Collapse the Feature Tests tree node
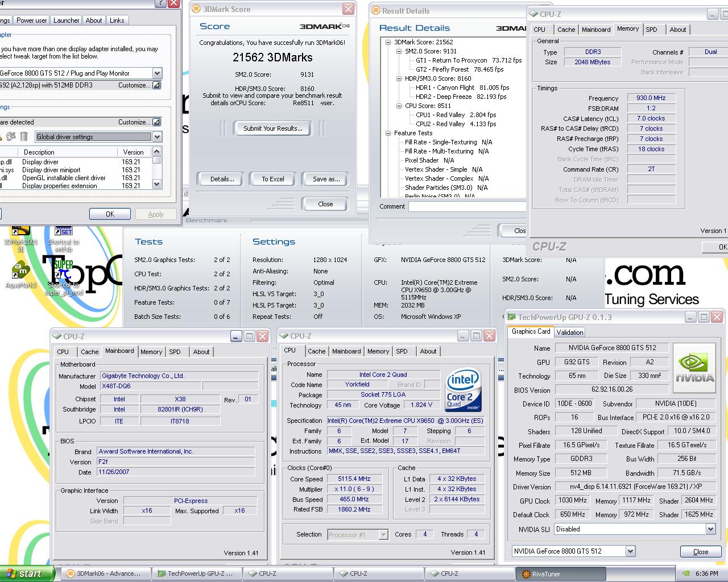 click(388, 133)
